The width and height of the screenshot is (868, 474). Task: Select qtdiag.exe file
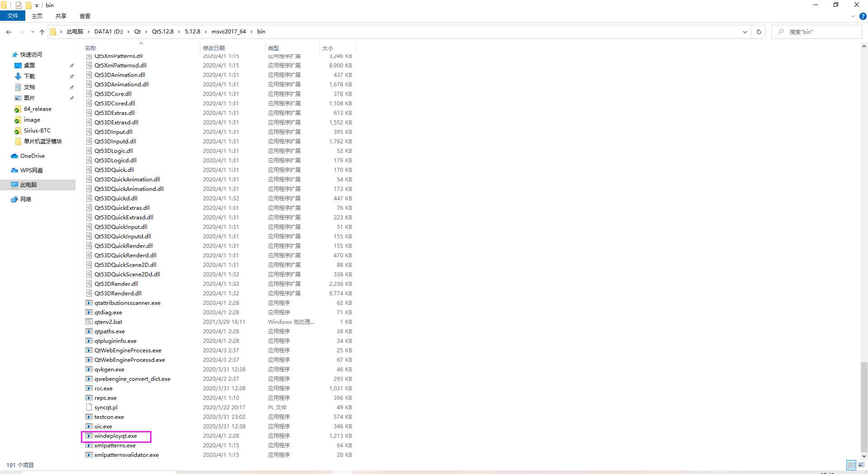pyautogui.click(x=108, y=313)
